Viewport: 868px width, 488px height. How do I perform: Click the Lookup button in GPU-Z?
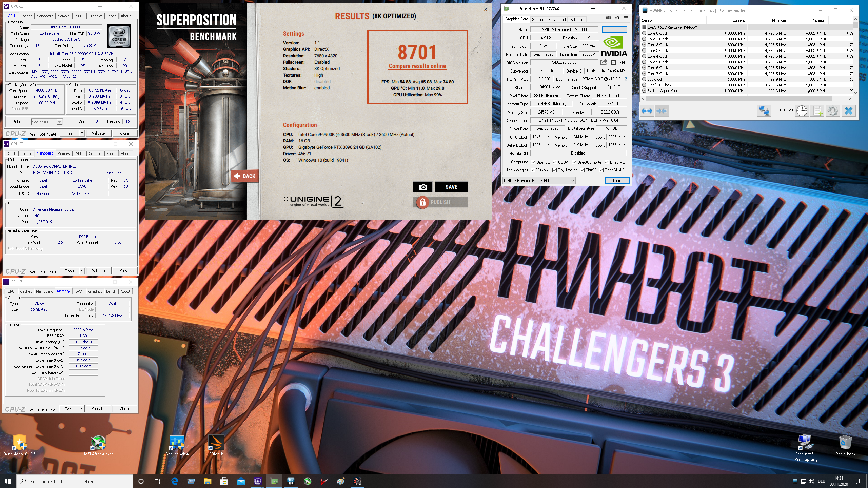[x=614, y=29]
